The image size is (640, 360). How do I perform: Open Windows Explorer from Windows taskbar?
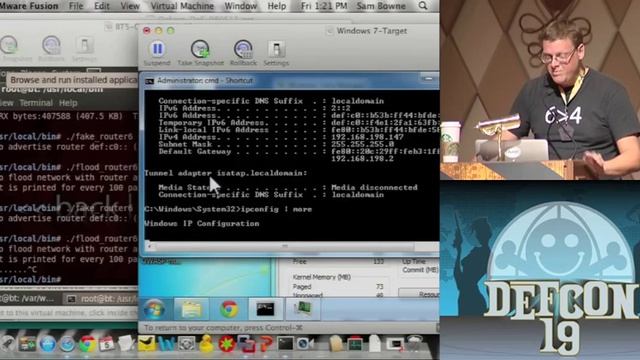click(191, 309)
